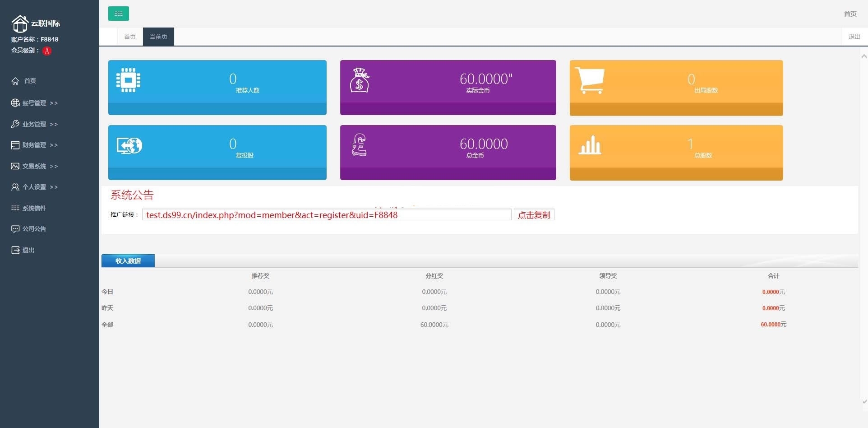Viewport: 868px width, 428px height.
Task: Open 系统信件 in the sidebar
Action: [x=29, y=208]
